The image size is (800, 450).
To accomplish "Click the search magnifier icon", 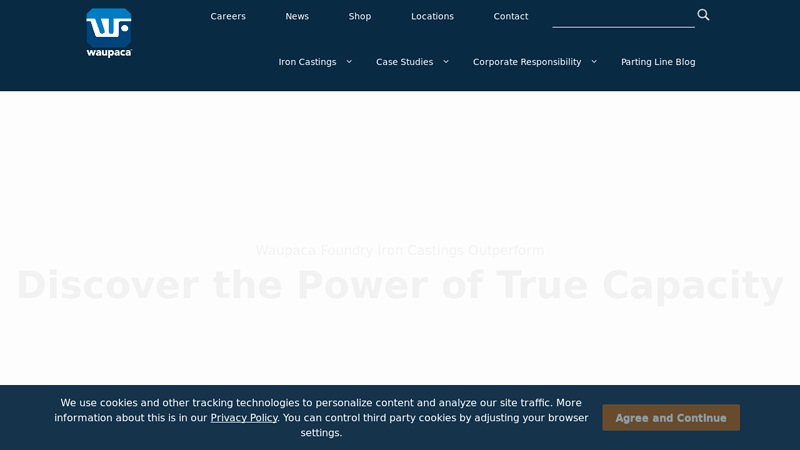I will 703,15.
